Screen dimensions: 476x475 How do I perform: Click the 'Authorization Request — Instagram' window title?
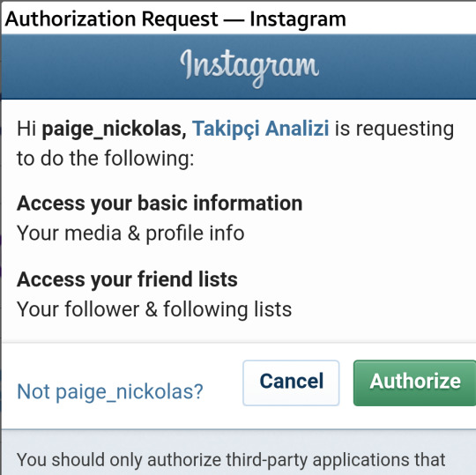point(175,19)
